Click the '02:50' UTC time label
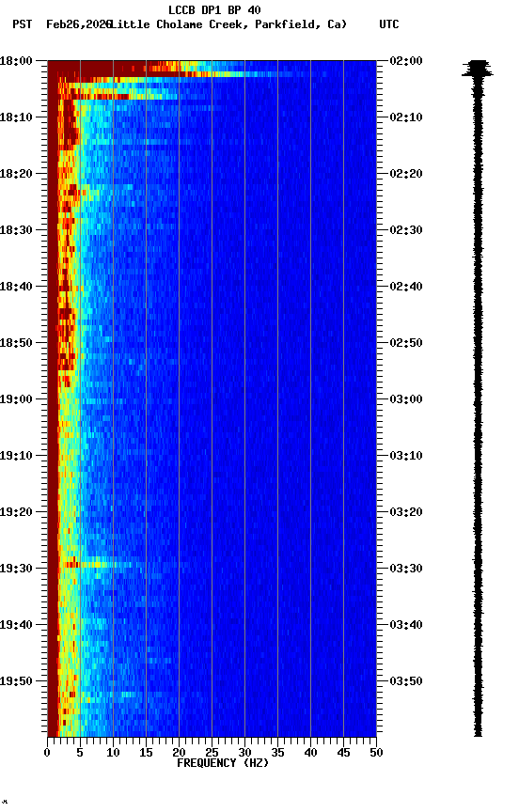Image resolution: width=519 pixels, height=812 pixels. tap(406, 343)
